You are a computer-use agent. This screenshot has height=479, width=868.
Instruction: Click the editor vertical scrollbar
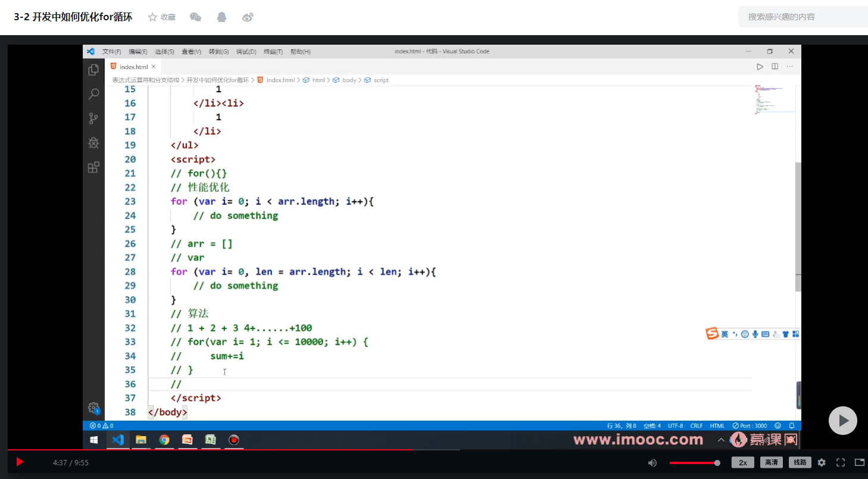(x=798, y=226)
